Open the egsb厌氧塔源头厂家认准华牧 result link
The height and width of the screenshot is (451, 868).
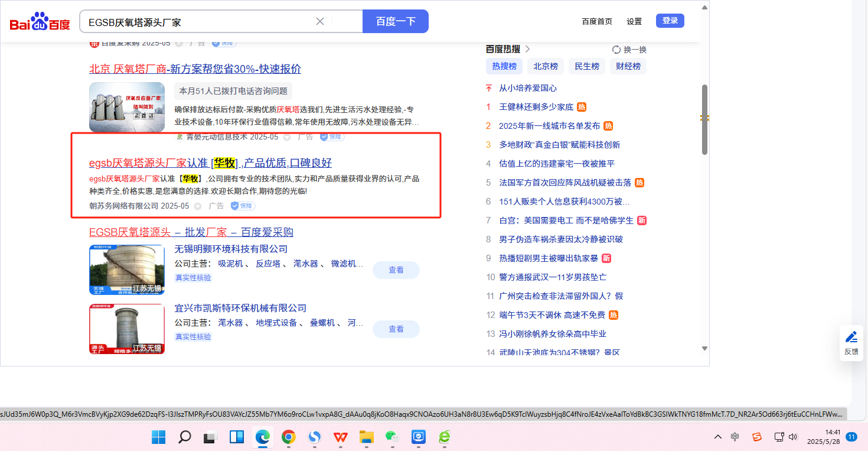pyautogui.click(x=210, y=163)
